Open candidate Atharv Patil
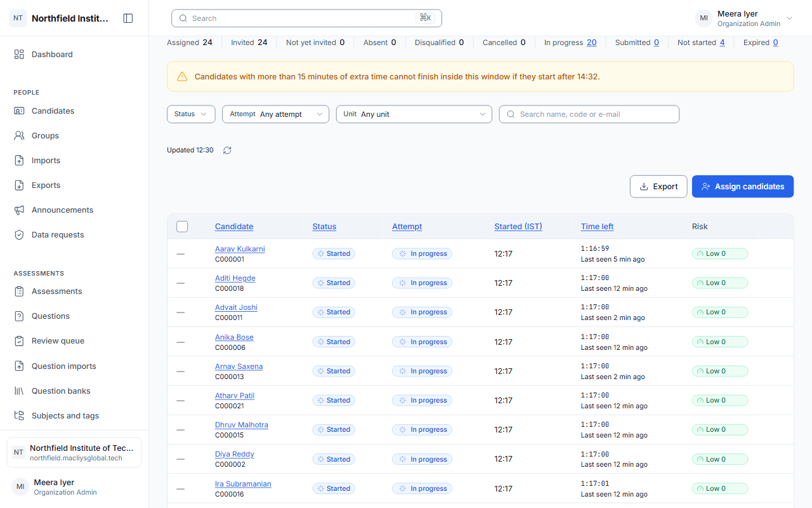 (235, 396)
